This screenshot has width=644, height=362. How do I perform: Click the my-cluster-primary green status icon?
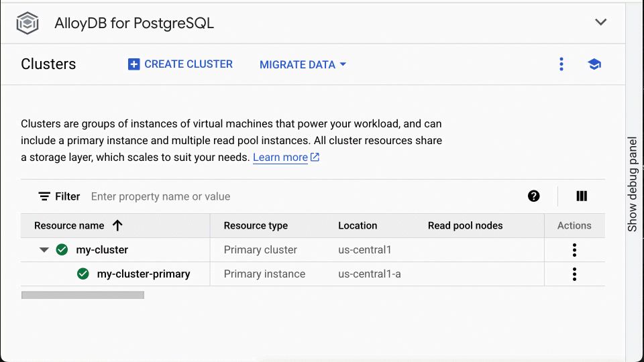[83, 274]
